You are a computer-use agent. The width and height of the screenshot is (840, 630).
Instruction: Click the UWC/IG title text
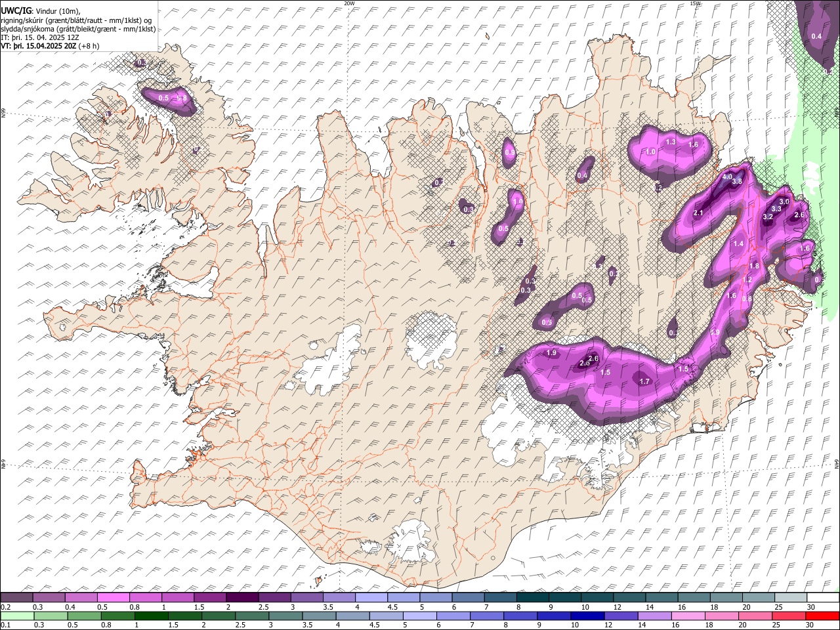click(x=15, y=10)
